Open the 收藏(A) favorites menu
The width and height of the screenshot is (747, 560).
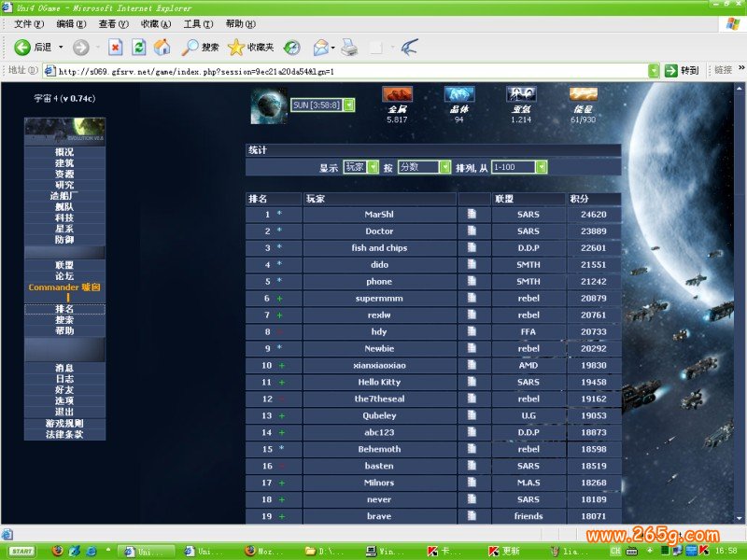pos(155,23)
